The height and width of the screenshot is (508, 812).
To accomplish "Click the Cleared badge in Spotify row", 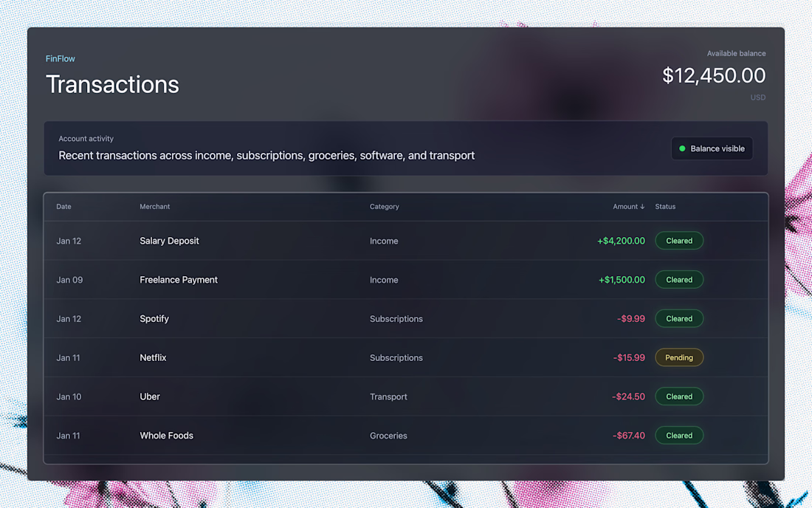I will (x=679, y=318).
